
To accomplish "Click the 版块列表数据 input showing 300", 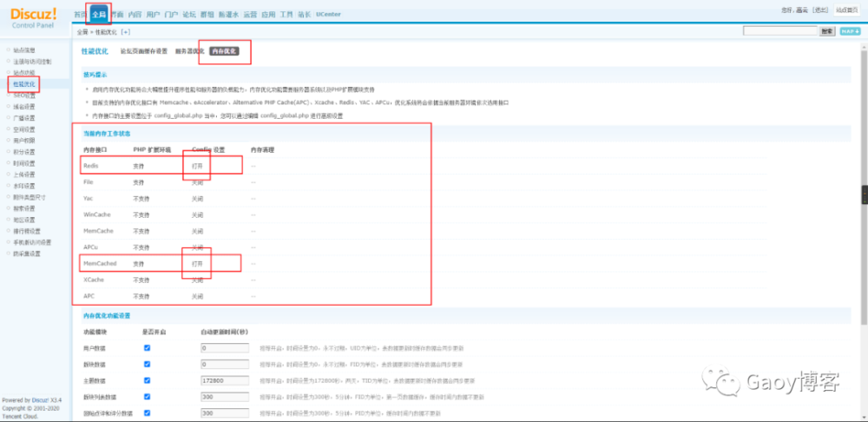I will (x=224, y=398).
